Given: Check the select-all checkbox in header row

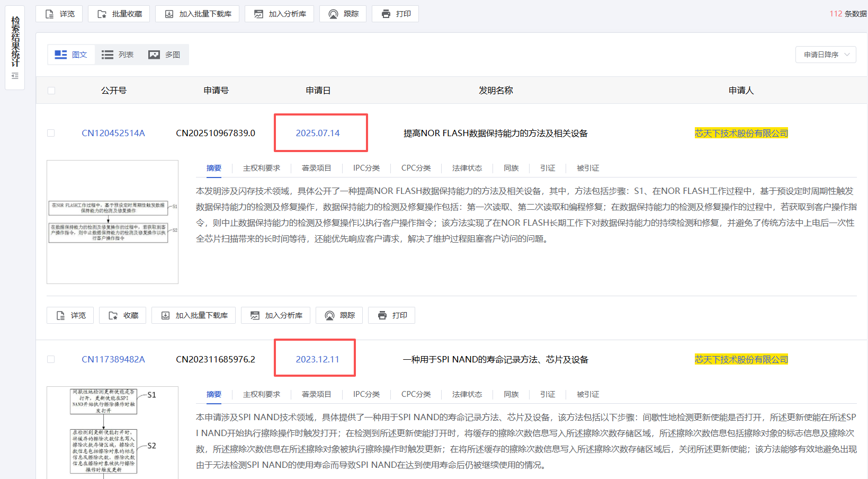Looking at the screenshot, I should tap(51, 90).
